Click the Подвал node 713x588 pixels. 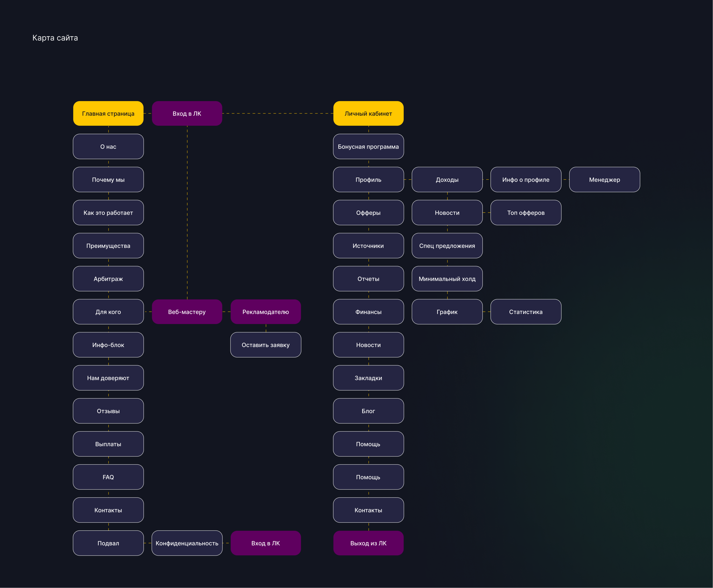click(x=108, y=543)
